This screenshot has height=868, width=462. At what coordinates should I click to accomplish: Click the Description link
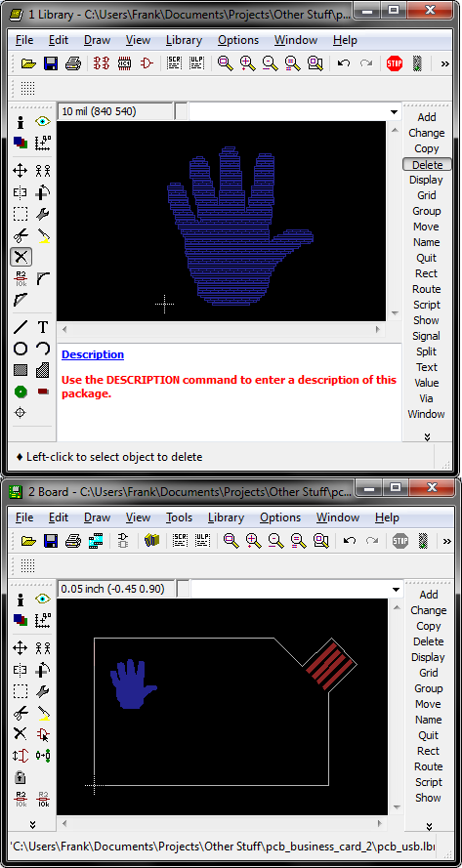(x=93, y=354)
